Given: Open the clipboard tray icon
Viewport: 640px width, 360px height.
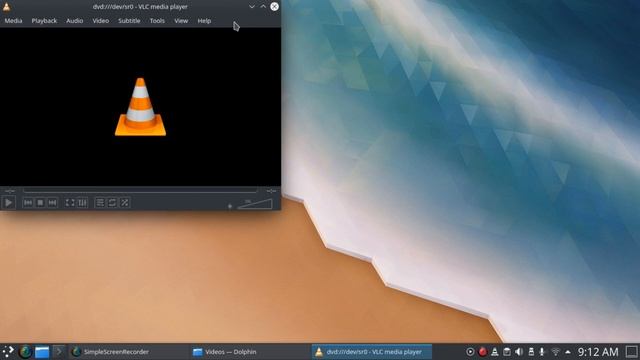Looking at the screenshot, I should pyautogui.click(x=507, y=352).
